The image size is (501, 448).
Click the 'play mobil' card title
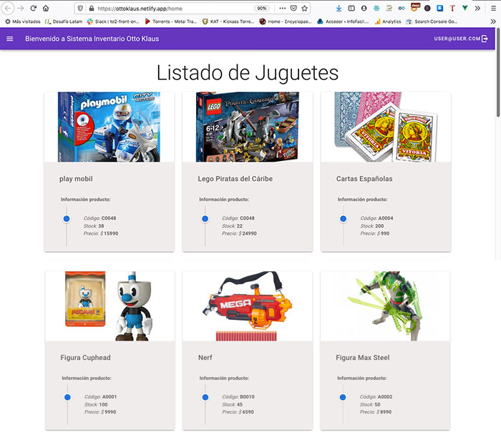(x=76, y=179)
